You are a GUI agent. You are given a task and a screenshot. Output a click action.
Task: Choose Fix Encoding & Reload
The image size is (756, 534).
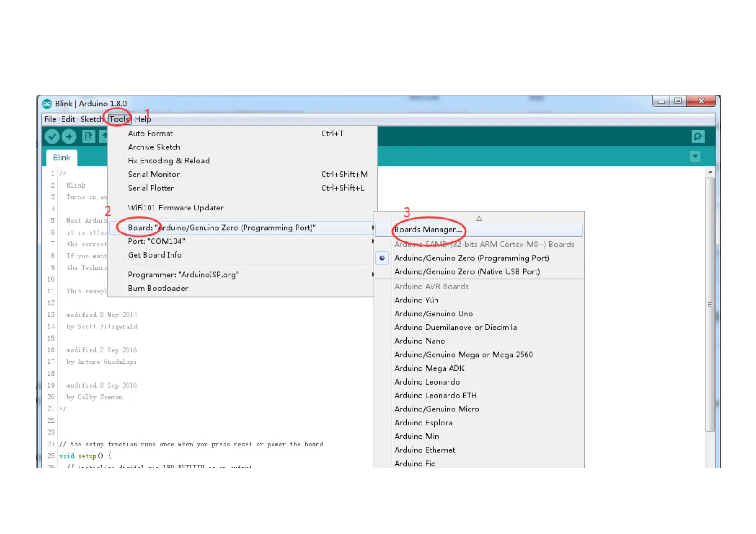242,161
